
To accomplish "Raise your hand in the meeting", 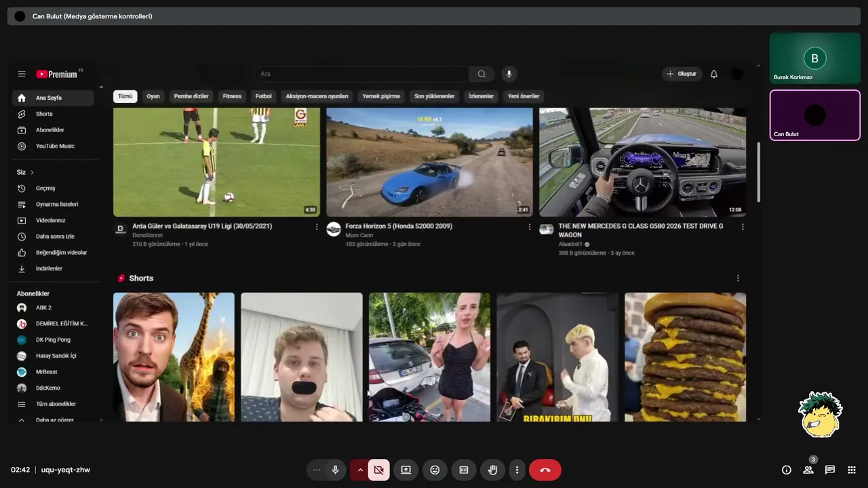I will [x=493, y=470].
